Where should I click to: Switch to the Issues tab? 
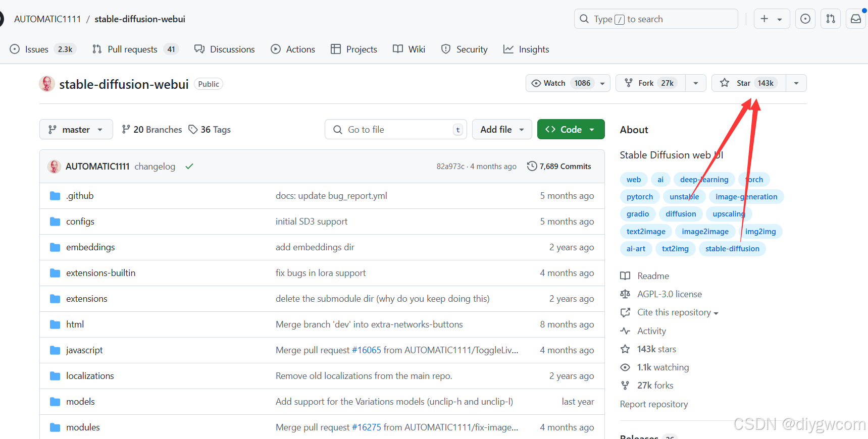43,49
